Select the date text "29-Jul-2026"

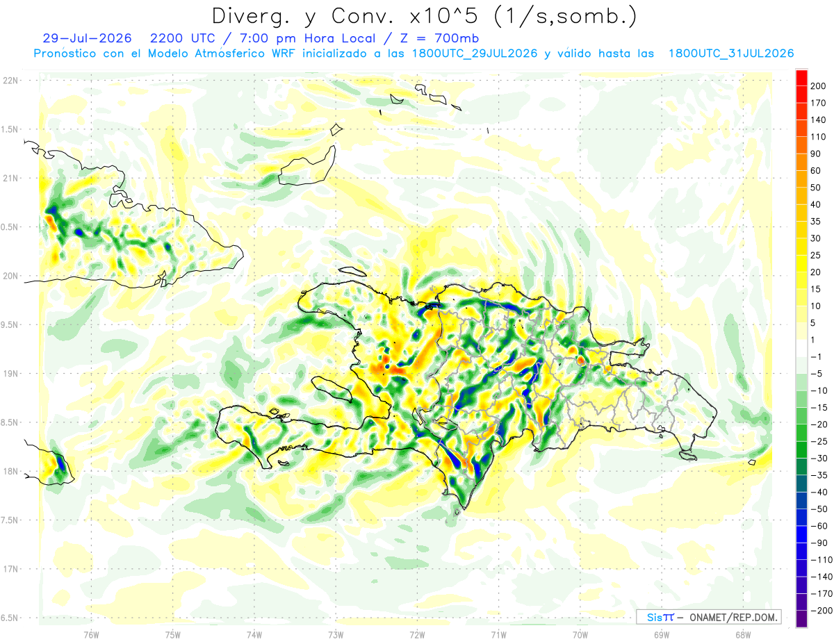87,38
